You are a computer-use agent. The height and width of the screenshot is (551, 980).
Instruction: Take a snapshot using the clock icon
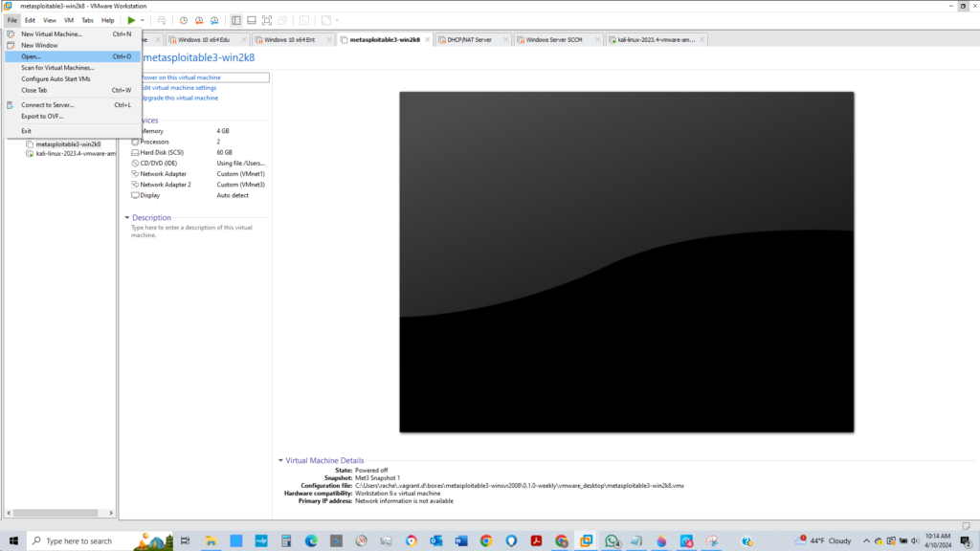184,21
